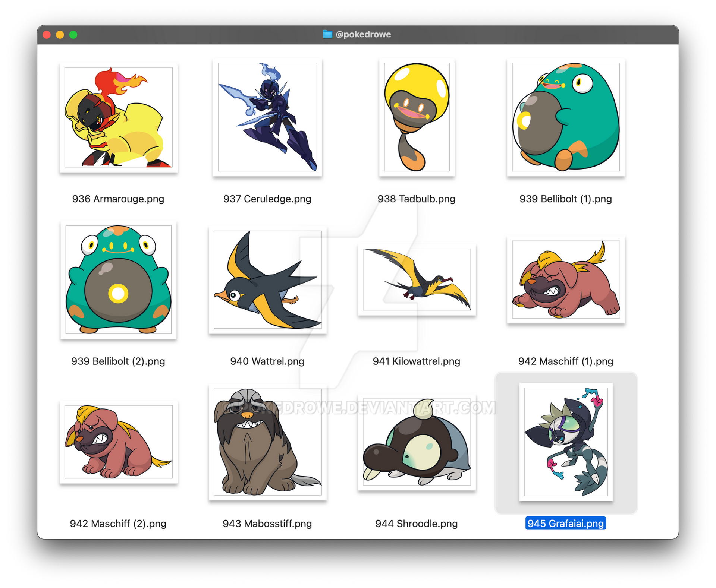The width and height of the screenshot is (716, 588).
Task: Click the '@pokedrowe' window title
Action: (x=363, y=34)
